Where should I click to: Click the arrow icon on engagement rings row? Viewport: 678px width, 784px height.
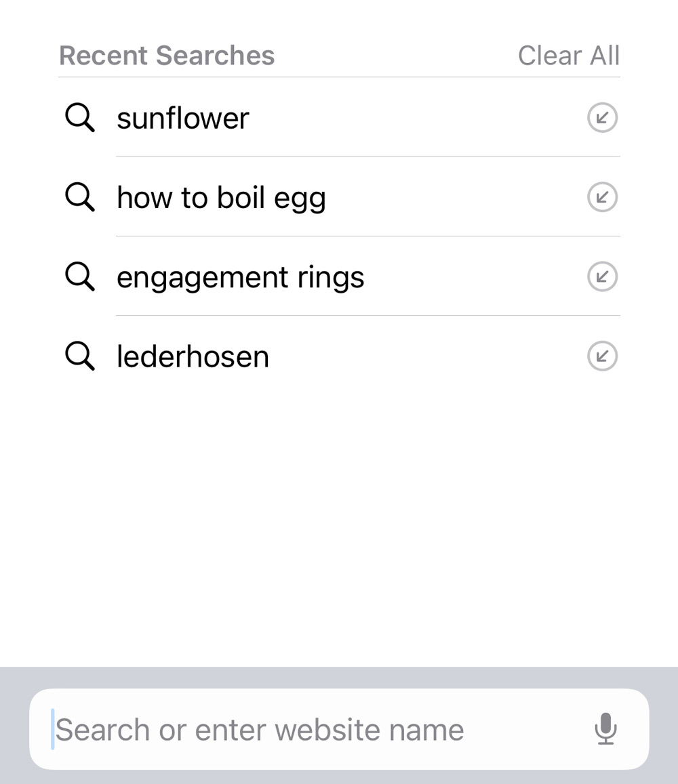pos(603,276)
